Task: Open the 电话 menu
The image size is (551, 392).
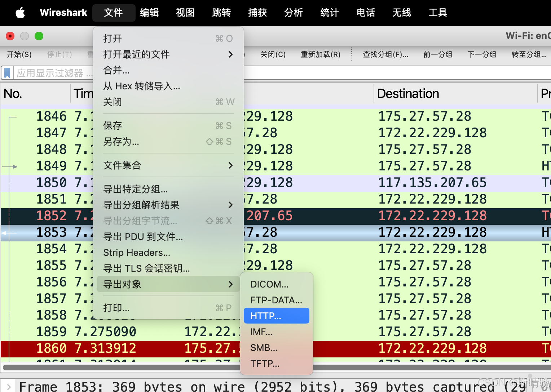Action: [x=366, y=13]
